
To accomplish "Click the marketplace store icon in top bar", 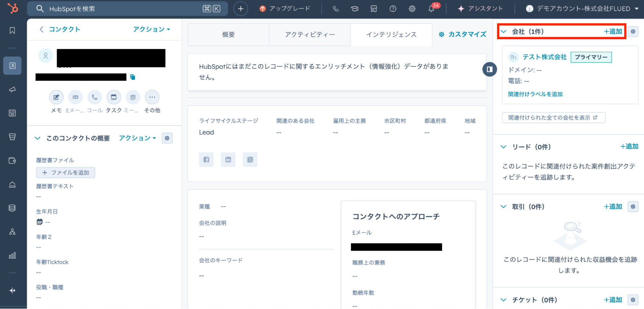I will pos(374,9).
